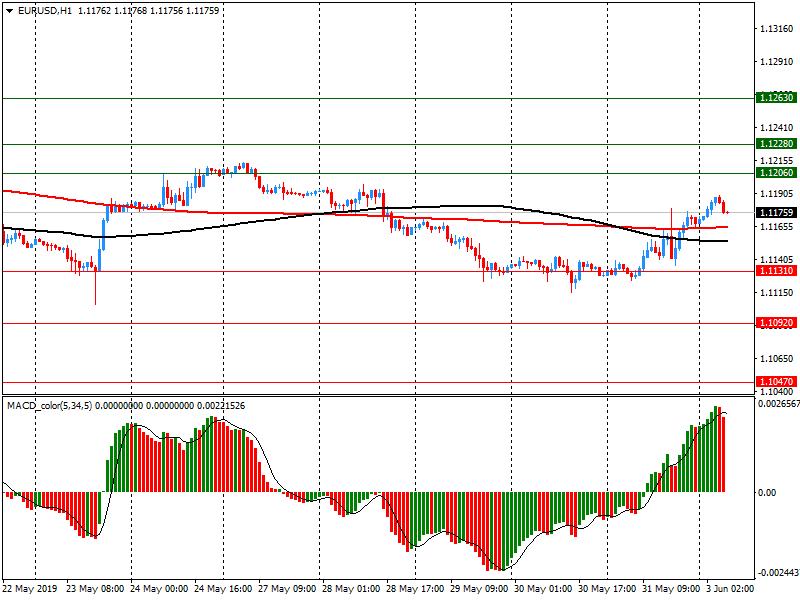Select the 1.10920 price level tag
Viewport: 800px width, 600px height.
point(775,323)
